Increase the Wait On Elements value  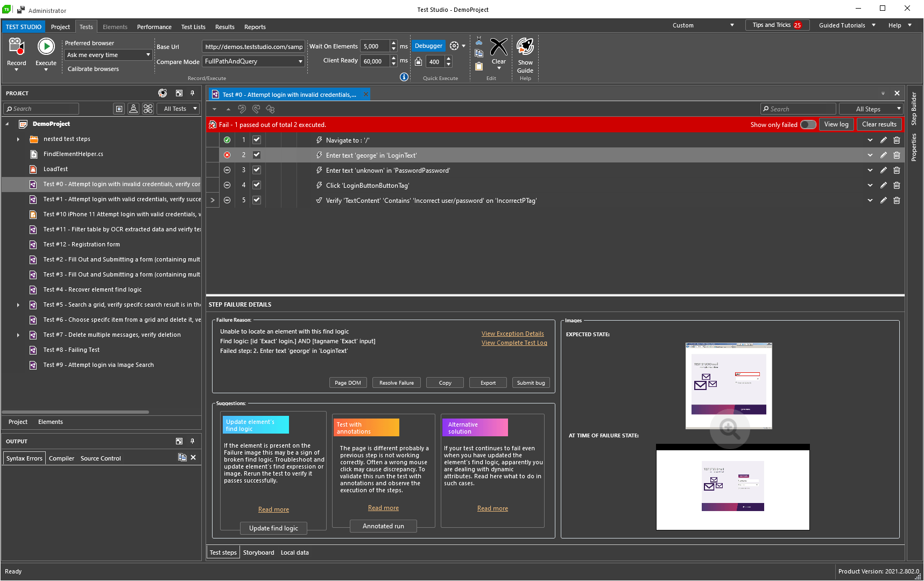tap(394, 43)
